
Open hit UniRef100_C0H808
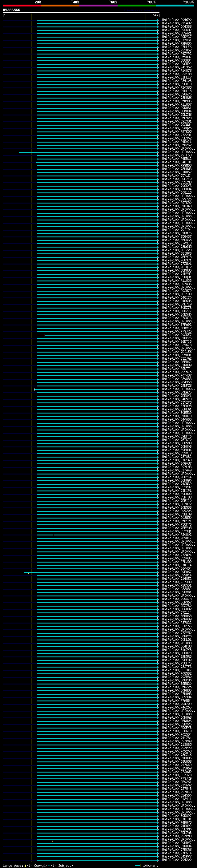point(177,447)
